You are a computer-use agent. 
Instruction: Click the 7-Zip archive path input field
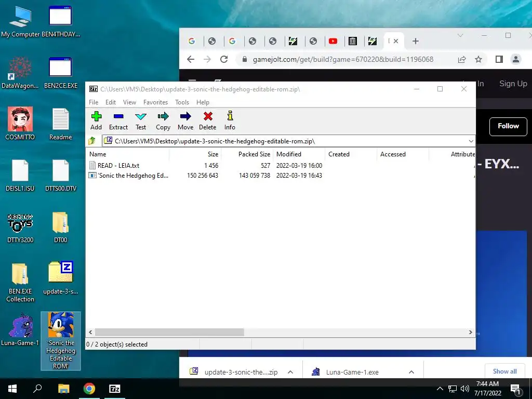pyautogui.click(x=288, y=141)
